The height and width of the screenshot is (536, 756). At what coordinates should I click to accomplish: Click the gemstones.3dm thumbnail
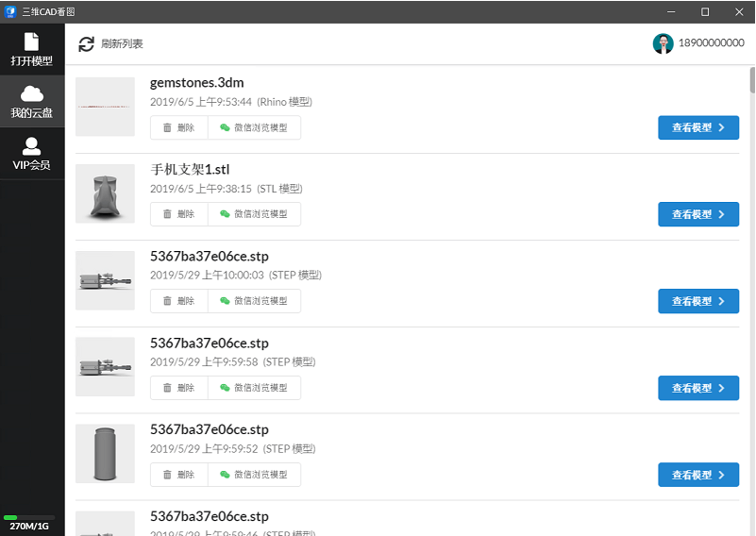105,107
